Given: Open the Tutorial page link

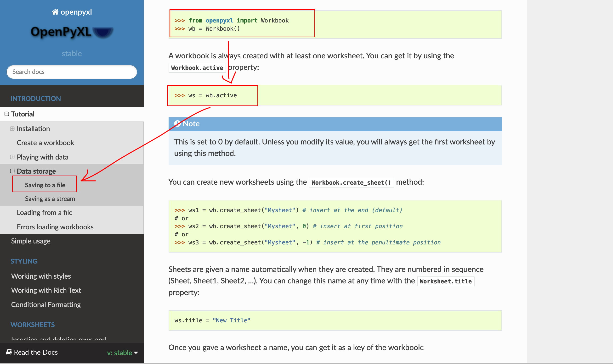Looking at the screenshot, I should click(x=23, y=114).
